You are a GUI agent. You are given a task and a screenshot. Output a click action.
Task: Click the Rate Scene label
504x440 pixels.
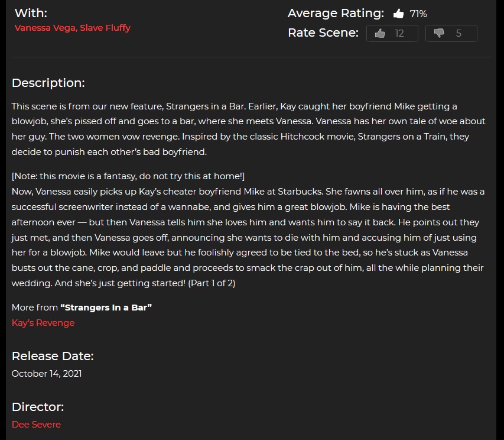pyautogui.click(x=323, y=33)
